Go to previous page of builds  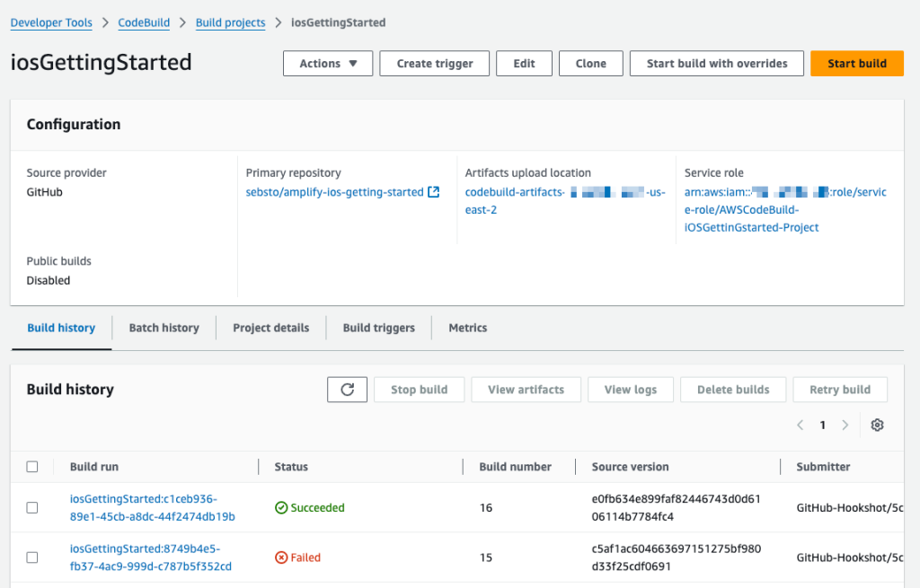[x=801, y=425]
